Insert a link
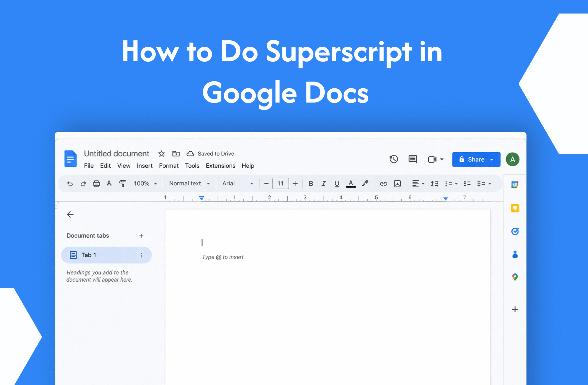This screenshot has width=588, height=385. click(383, 184)
